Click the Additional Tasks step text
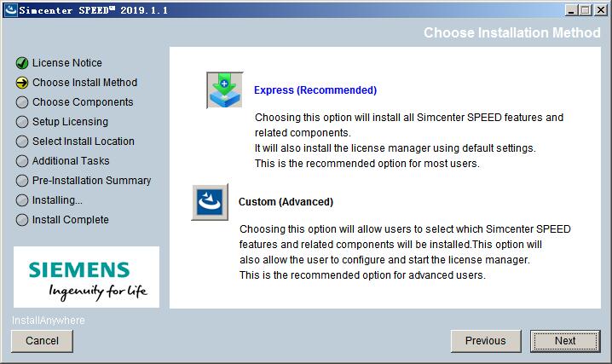 click(71, 161)
